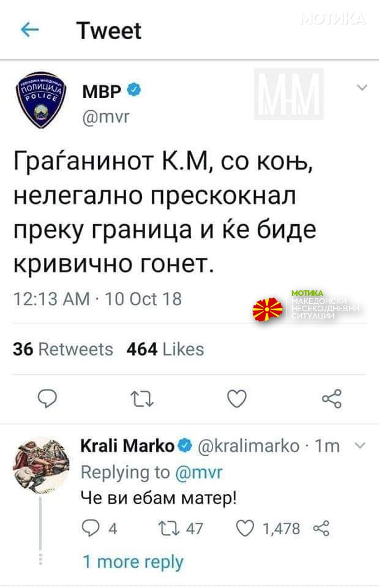Open the @mvr handle under МВР
The height and width of the screenshot is (588, 379).
click(x=106, y=117)
